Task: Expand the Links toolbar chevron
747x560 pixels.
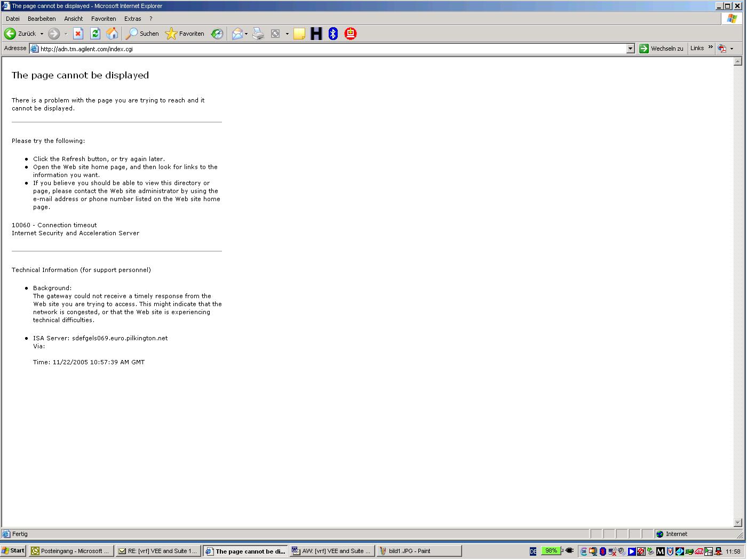Action: click(710, 47)
